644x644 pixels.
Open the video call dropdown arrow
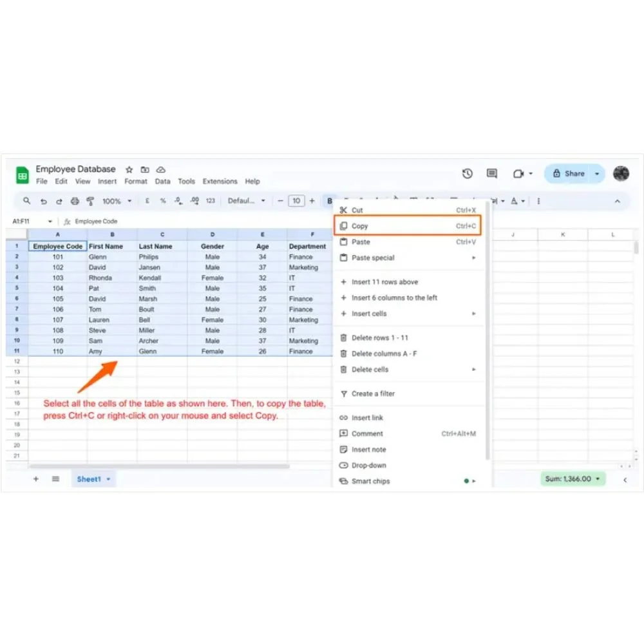coord(531,174)
